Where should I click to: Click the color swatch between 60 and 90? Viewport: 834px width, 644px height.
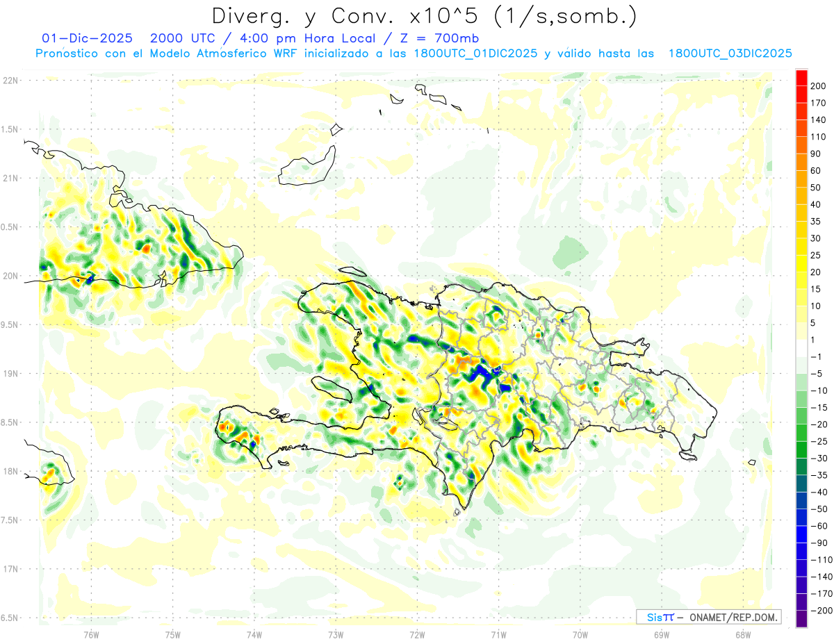tap(802, 163)
